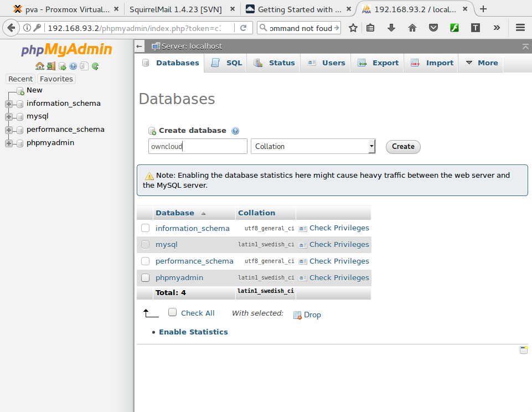Sort by Database column header
532x412 pixels.
point(175,213)
